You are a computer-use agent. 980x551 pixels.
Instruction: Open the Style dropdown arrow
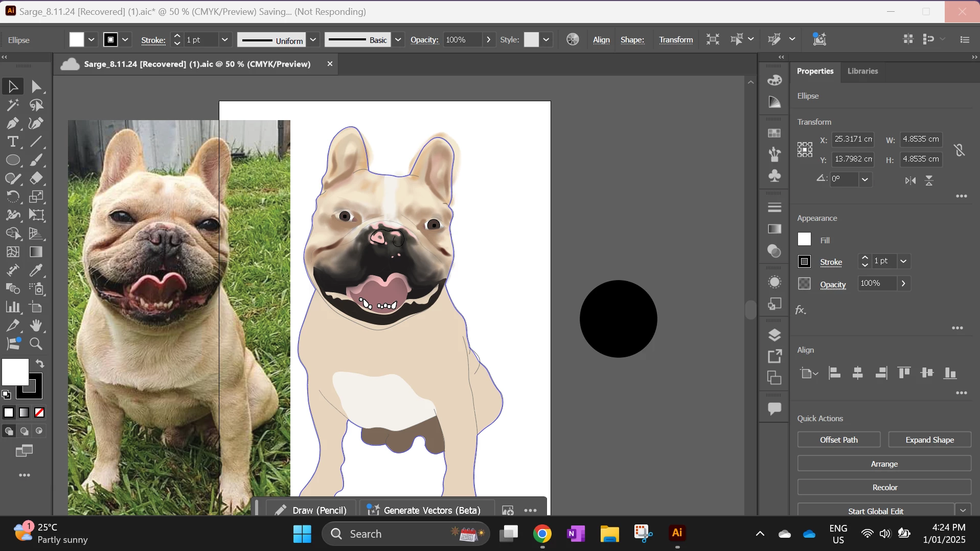[x=546, y=40]
